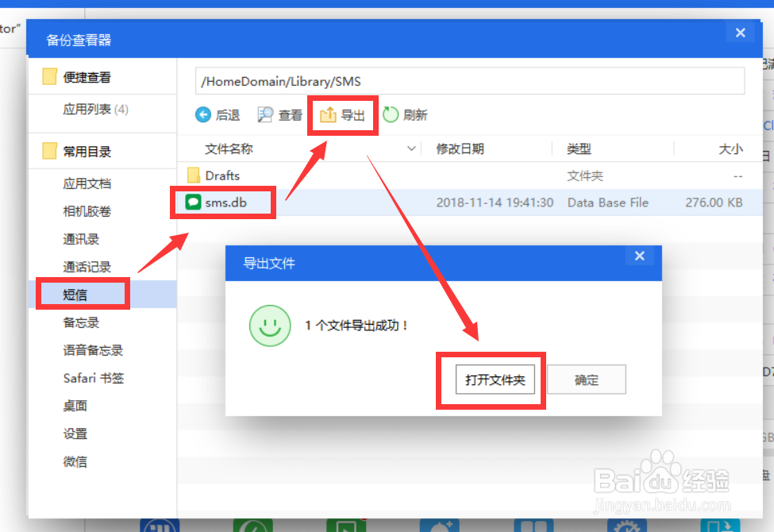Click the 常用目录 folder icon
Image resolution: width=774 pixels, height=532 pixels.
point(48,151)
